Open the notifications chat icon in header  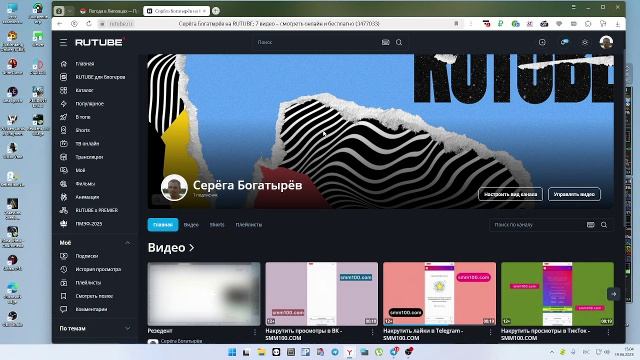[564, 42]
